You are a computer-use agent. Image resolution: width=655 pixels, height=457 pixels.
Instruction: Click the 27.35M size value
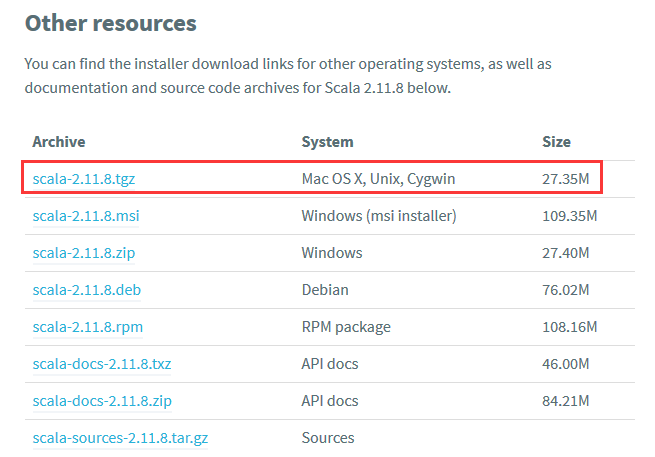(566, 179)
